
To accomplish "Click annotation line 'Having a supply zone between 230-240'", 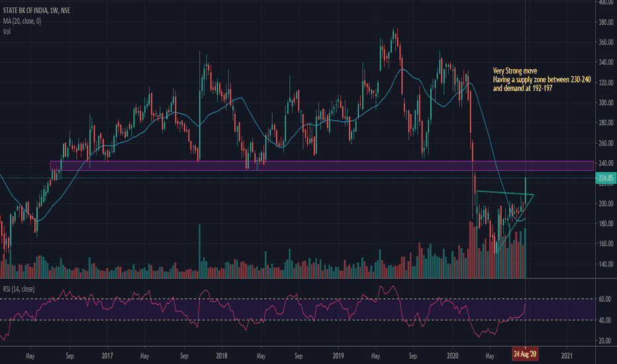I will tap(542, 80).
